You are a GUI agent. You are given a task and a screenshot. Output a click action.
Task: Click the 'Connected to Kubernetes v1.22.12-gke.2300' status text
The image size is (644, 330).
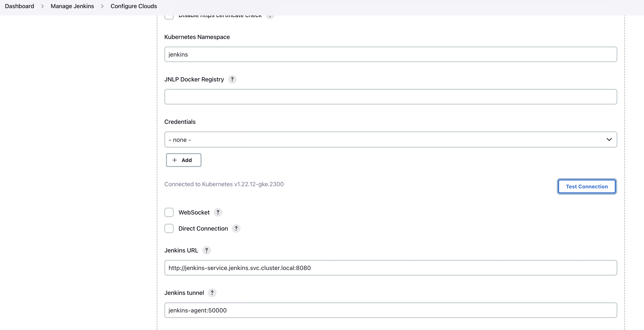(224, 184)
